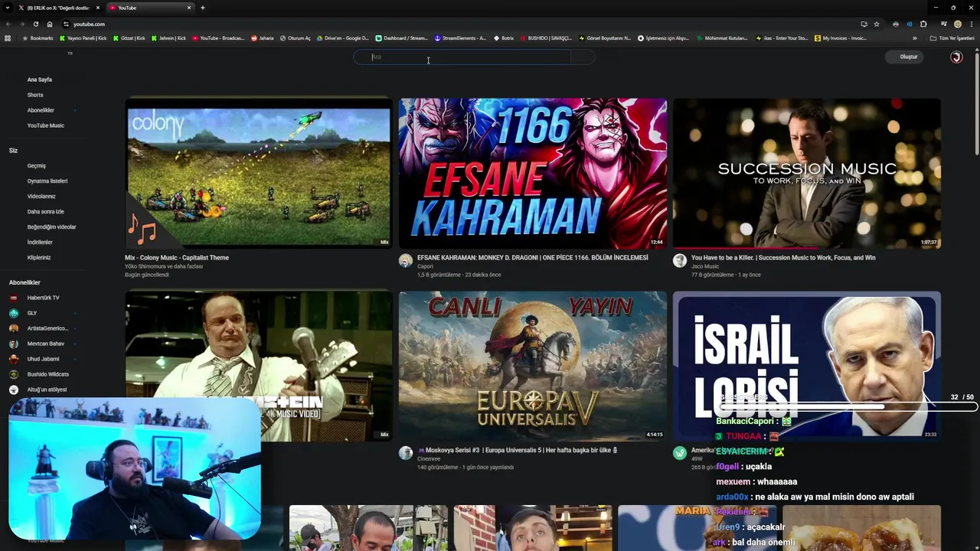Open YouTube - Broadcast bookmark

(218, 38)
